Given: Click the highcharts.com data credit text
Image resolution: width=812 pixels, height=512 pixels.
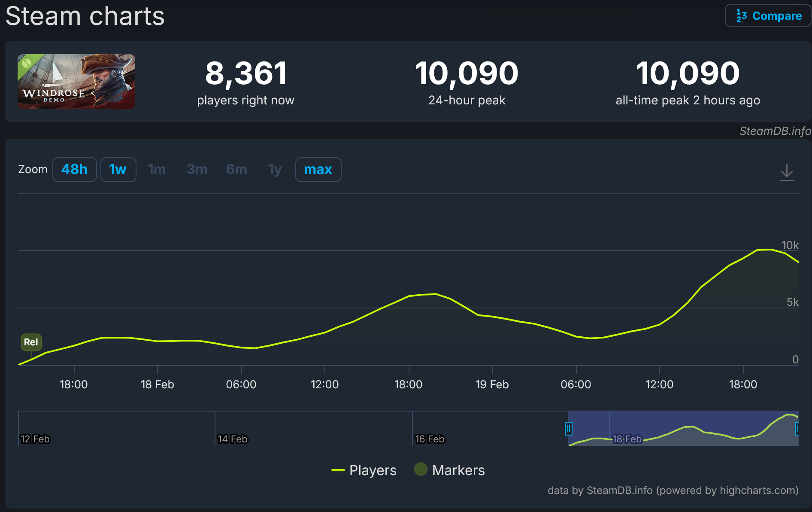Looking at the screenshot, I should (x=673, y=491).
